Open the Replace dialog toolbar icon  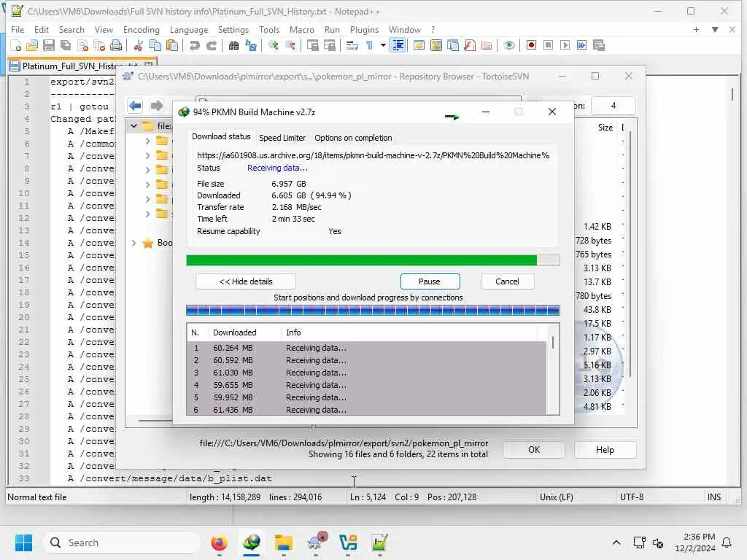click(x=251, y=46)
